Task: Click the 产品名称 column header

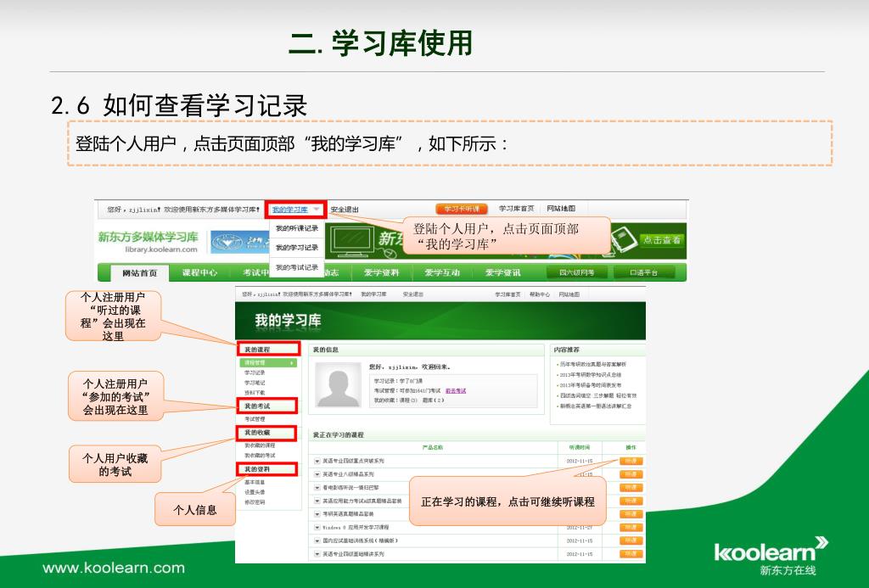Action: point(432,447)
